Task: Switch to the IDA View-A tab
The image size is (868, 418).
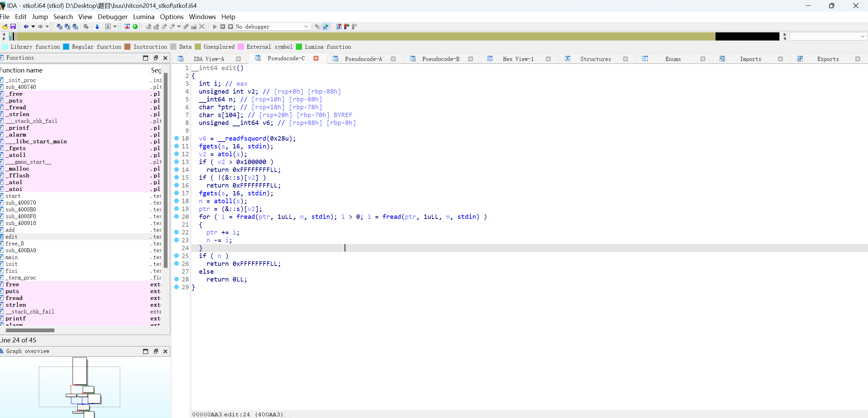Action: (209, 59)
